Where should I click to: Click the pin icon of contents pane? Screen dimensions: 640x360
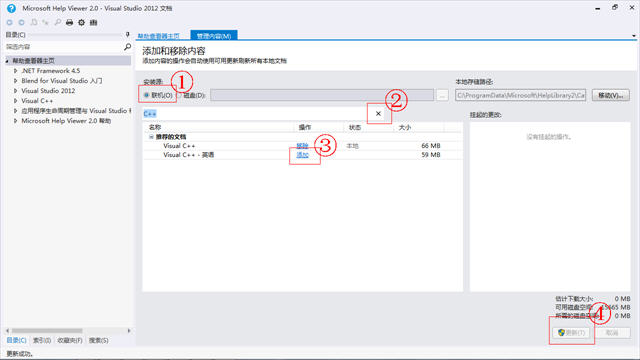[127, 35]
